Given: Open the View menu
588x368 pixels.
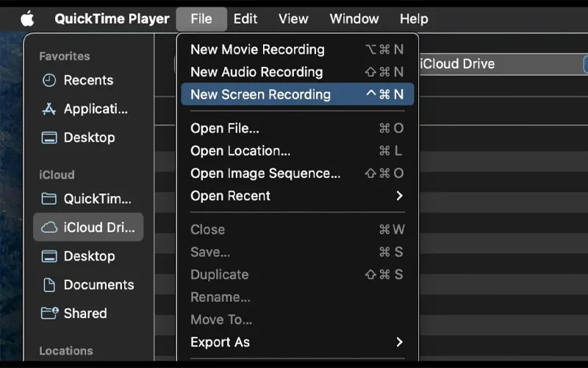Looking at the screenshot, I should tap(293, 19).
